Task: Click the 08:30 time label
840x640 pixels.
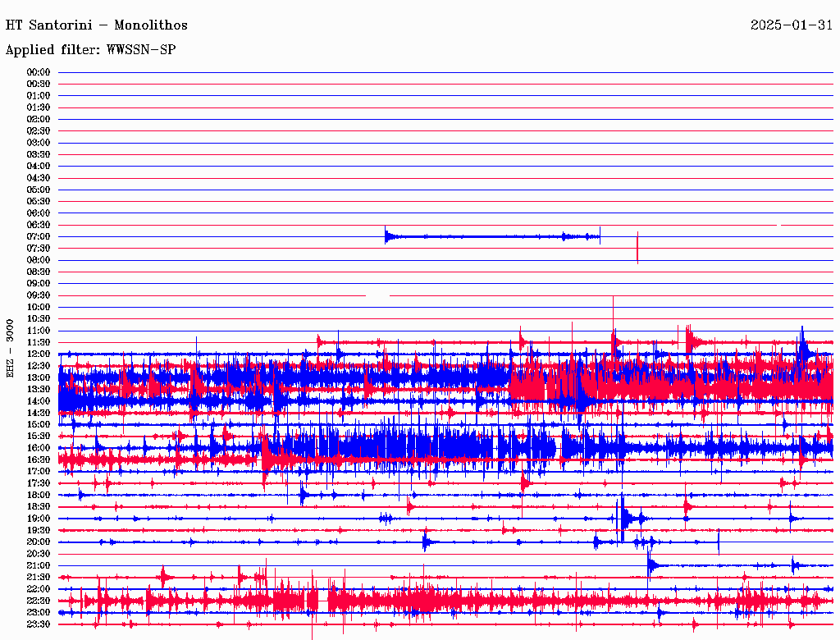Action: click(39, 272)
